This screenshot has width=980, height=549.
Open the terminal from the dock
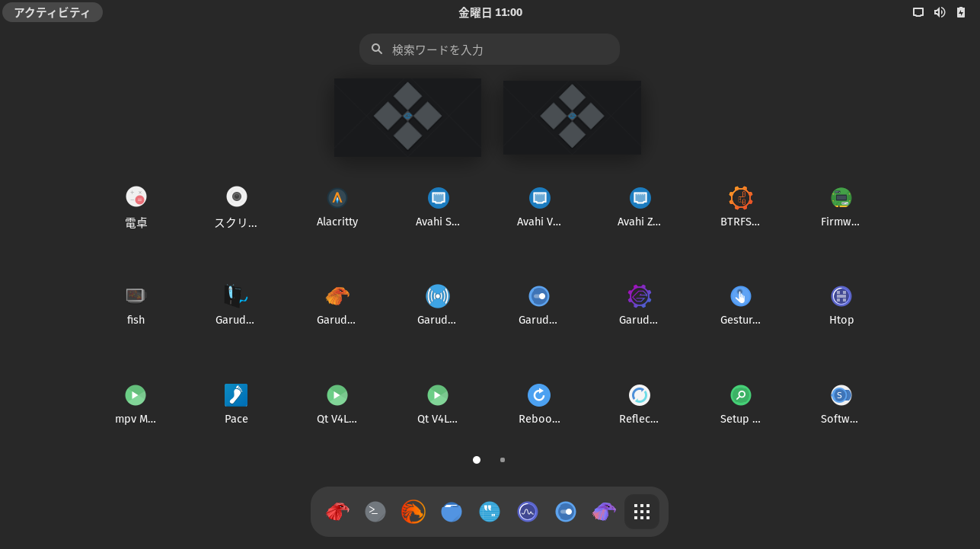pyautogui.click(x=375, y=512)
